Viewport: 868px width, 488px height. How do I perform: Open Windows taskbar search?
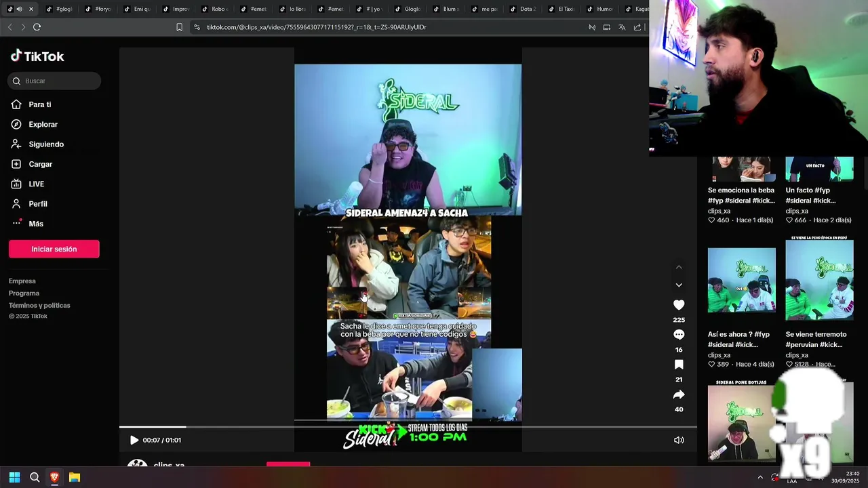coord(35,477)
